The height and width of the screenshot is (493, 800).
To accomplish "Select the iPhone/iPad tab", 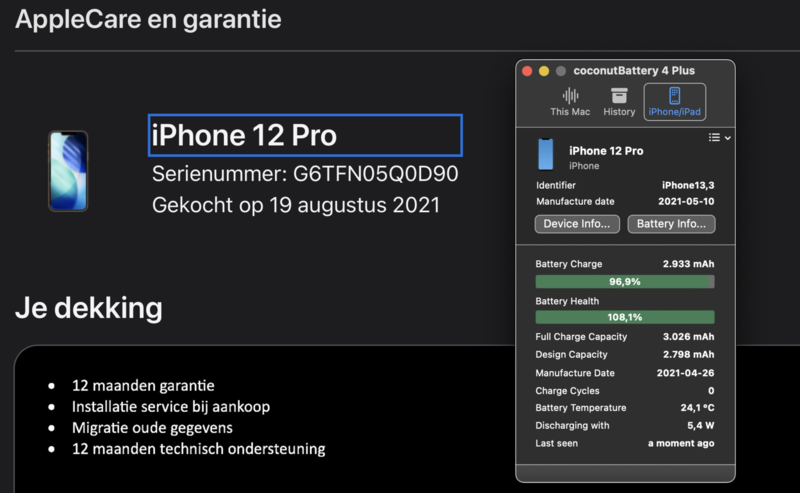I will pos(674,102).
